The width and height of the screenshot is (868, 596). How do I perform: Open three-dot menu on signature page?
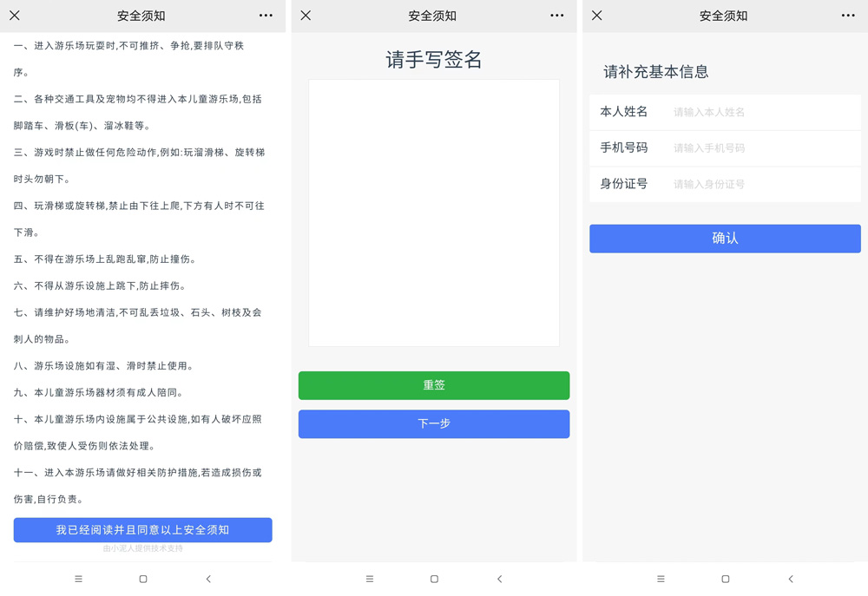point(556,16)
